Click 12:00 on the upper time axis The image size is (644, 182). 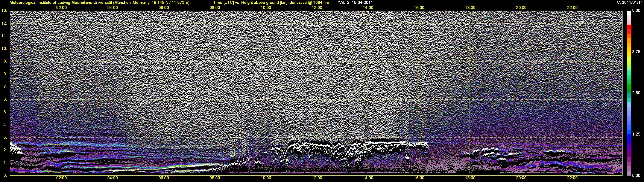coord(317,7)
